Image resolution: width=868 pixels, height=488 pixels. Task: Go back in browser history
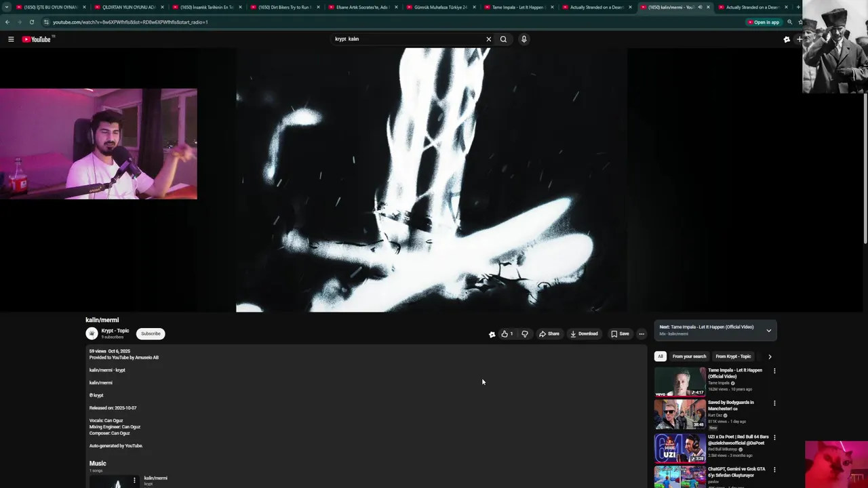pyautogui.click(x=7, y=22)
